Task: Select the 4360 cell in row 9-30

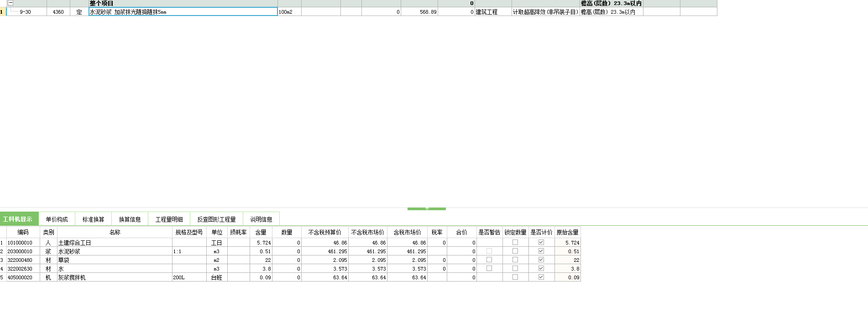Action: [x=58, y=12]
